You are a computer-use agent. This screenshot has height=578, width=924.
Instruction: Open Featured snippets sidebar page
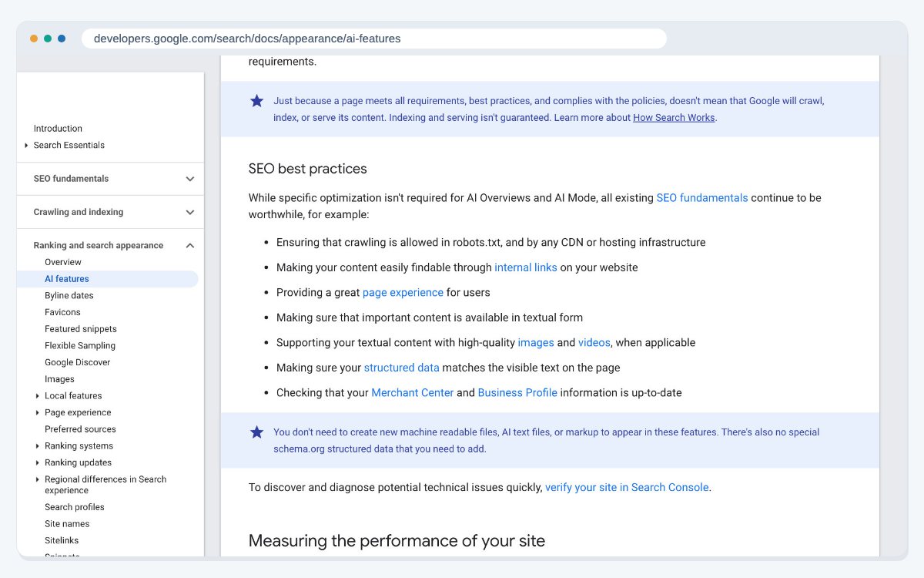coord(80,329)
